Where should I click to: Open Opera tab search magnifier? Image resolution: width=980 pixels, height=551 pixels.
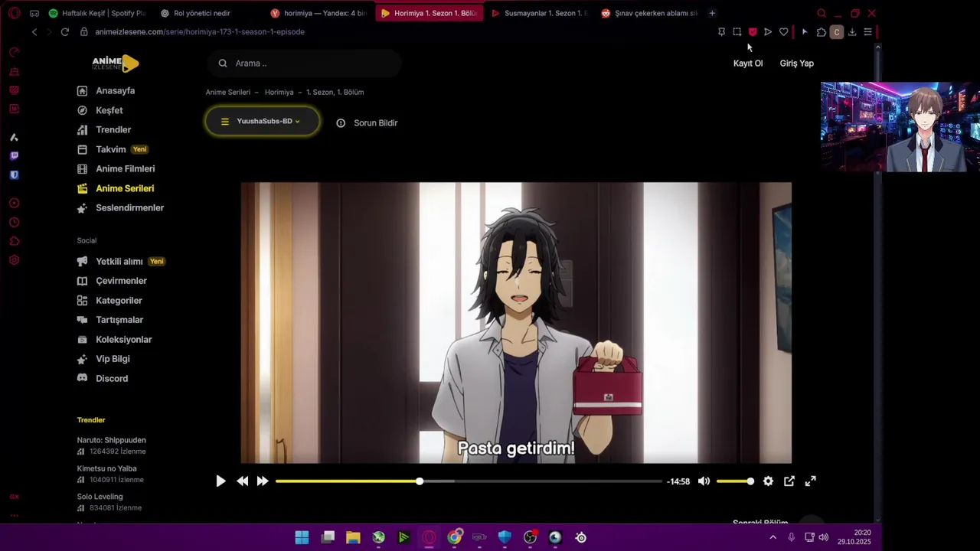pos(822,13)
